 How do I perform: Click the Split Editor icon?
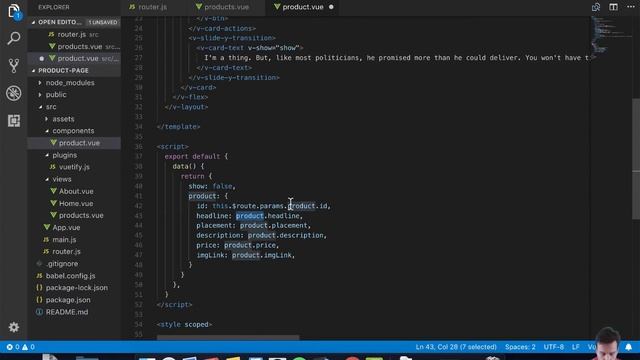pyautogui.click(x=613, y=7)
